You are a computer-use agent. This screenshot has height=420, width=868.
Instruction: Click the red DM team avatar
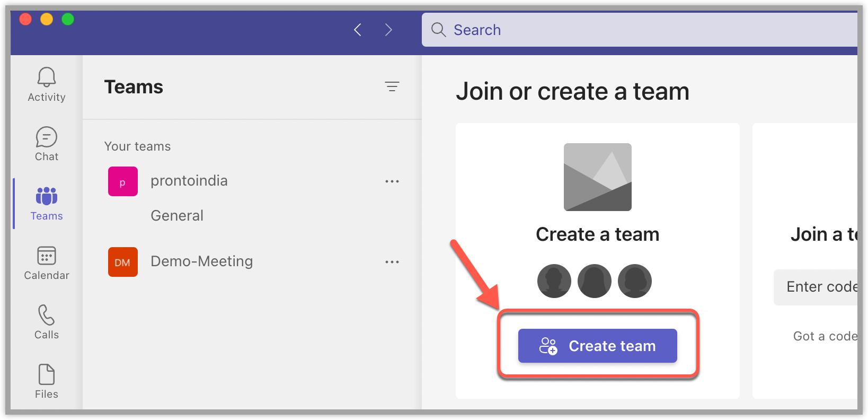click(123, 262)
